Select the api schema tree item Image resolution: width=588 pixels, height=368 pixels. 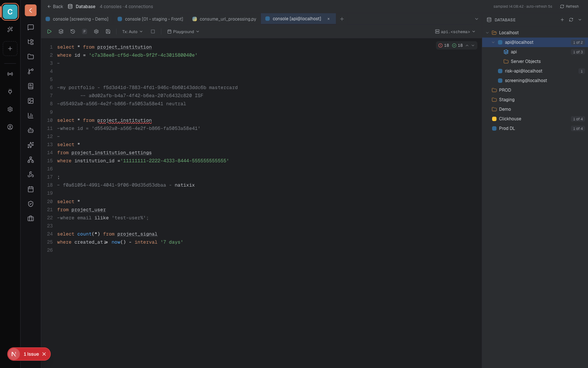tap(535, 52)
